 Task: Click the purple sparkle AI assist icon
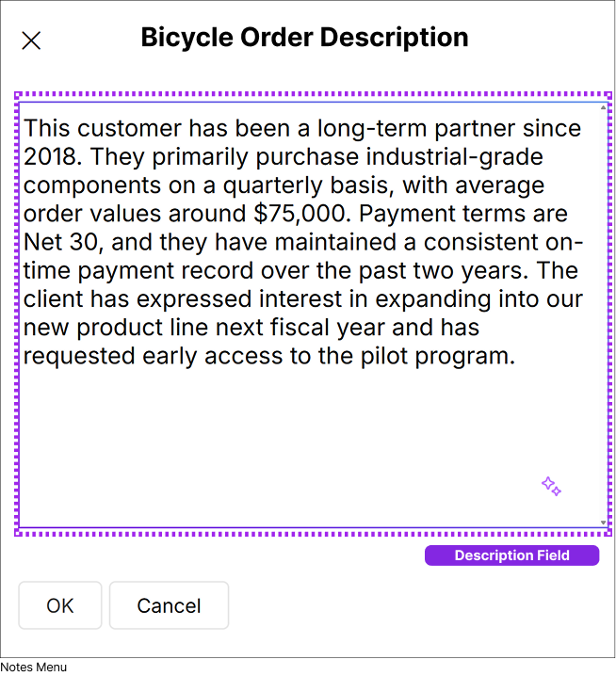tap(551, 487)
